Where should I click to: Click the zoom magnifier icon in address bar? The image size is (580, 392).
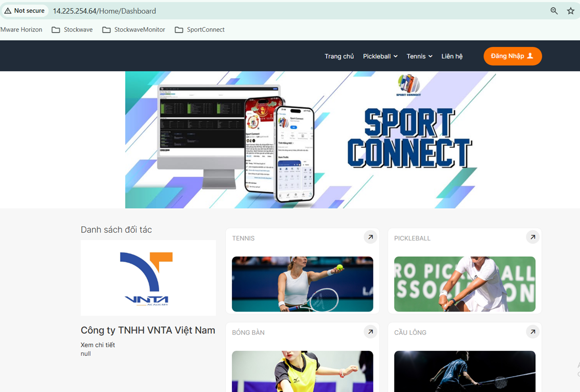point(554,11)
